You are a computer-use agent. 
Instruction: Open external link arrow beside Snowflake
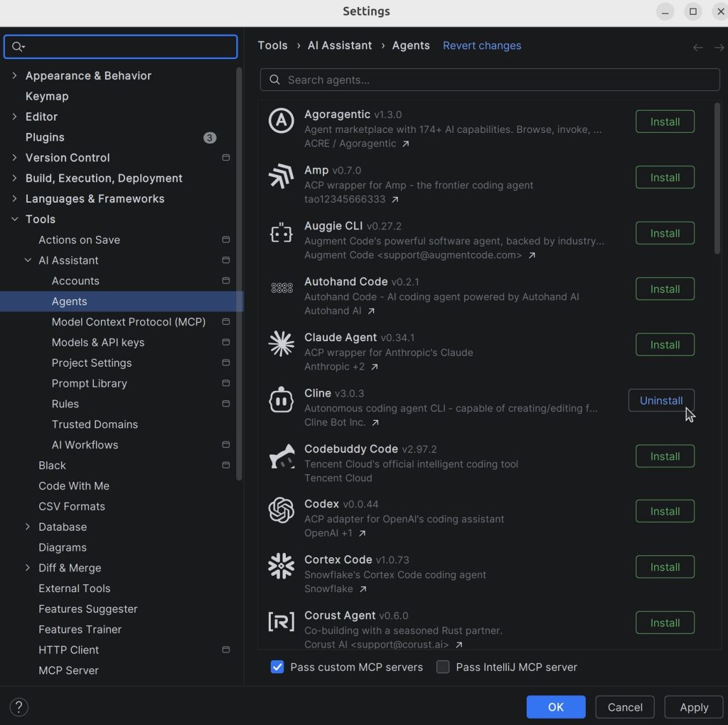tap(363, 589)
